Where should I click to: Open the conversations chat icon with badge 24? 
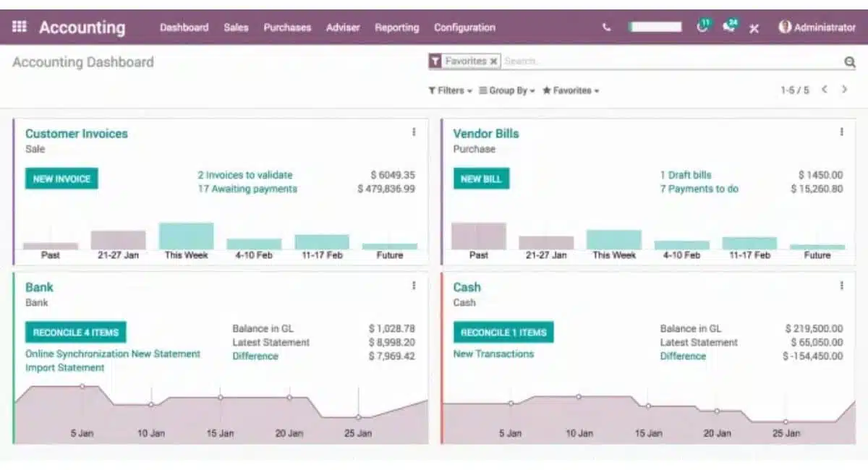tap(730, 26)
